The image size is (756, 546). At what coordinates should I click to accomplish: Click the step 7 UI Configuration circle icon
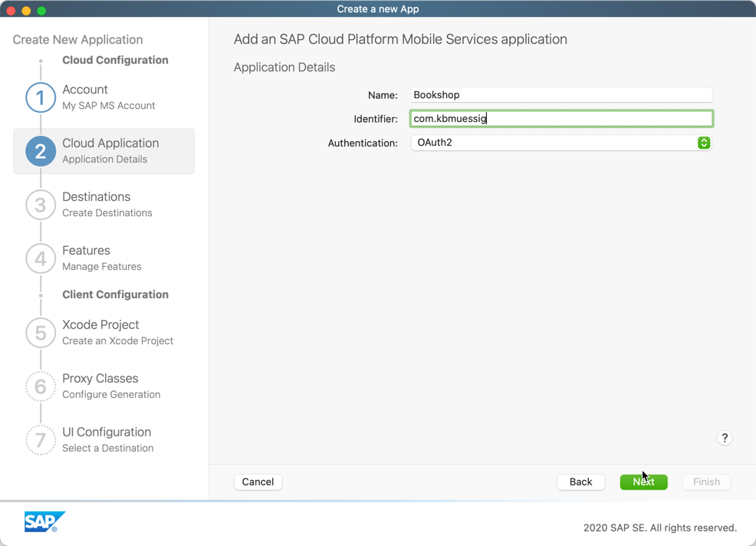(41, 440)
